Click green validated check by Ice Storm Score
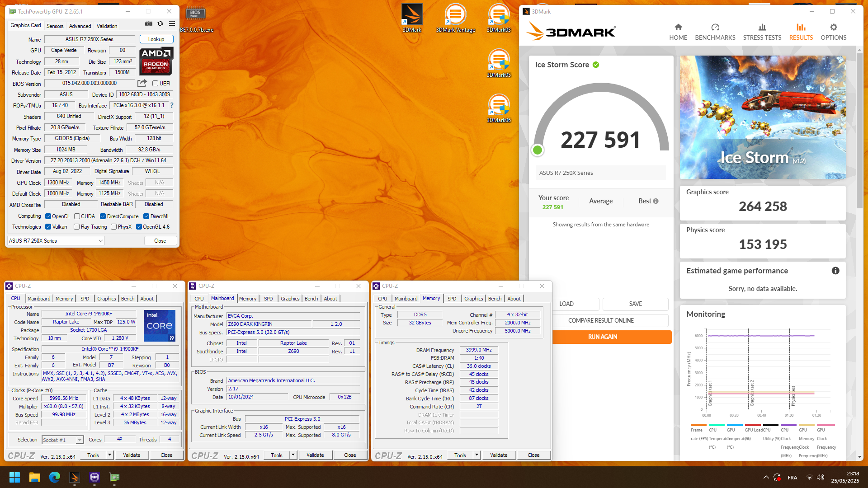This screenshot has height=488, width=868. pos(596,65)
